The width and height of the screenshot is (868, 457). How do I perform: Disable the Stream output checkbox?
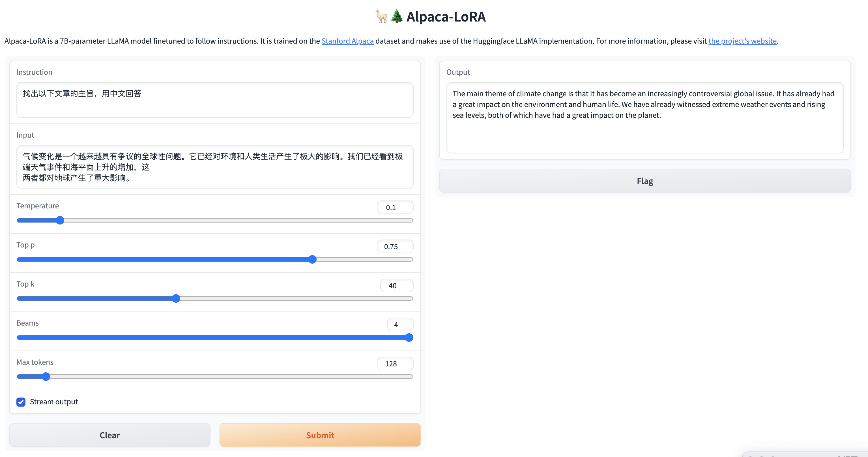point(21,402)
